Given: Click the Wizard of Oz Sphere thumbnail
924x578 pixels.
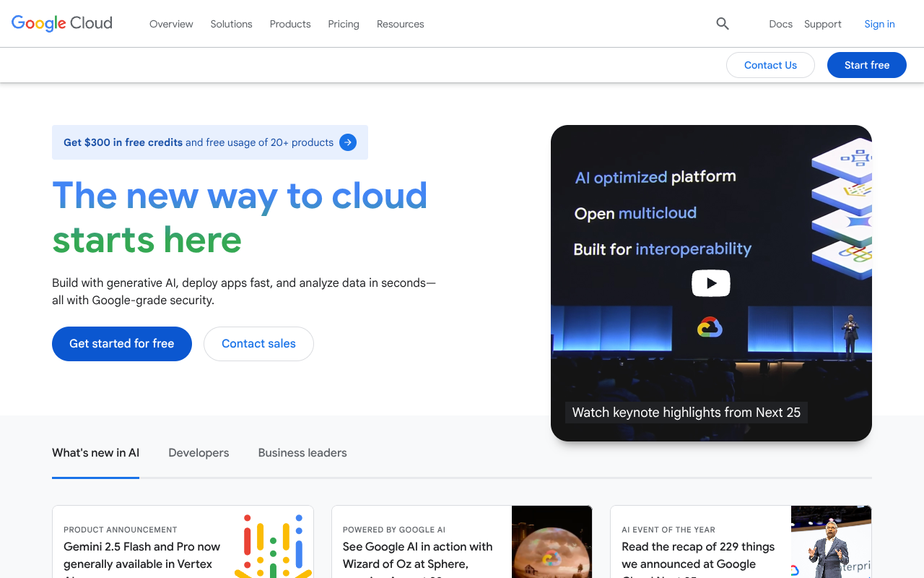Looking at the screenshot, I should pyautogui.click(x=552, y=542).
